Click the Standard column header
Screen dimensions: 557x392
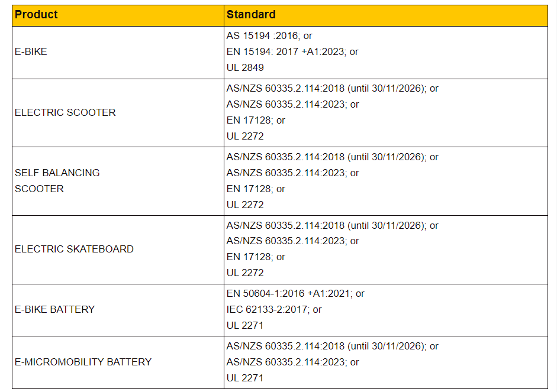click(x=251, y=15)
